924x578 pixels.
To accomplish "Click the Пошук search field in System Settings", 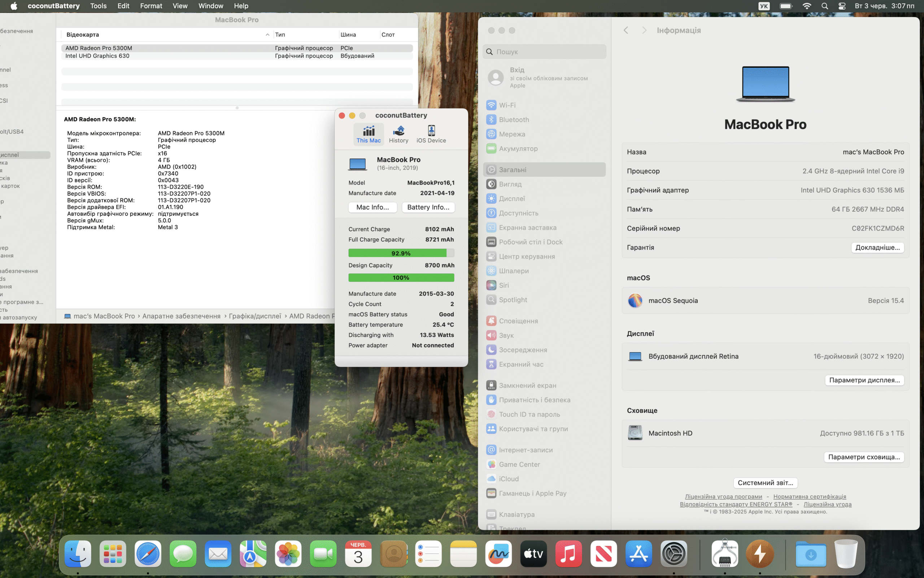I will 544,52.
